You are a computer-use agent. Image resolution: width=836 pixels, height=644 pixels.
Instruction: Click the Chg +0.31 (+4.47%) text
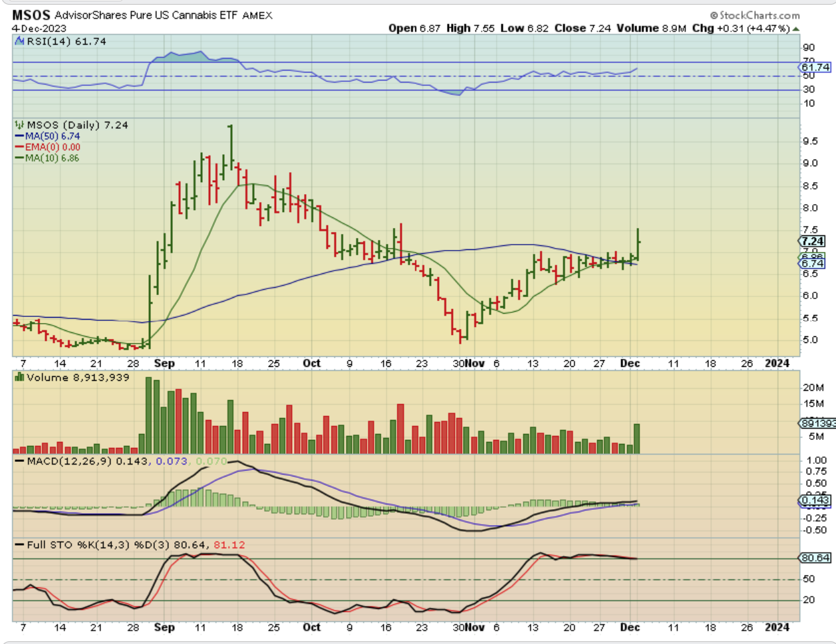click(741, 29)
